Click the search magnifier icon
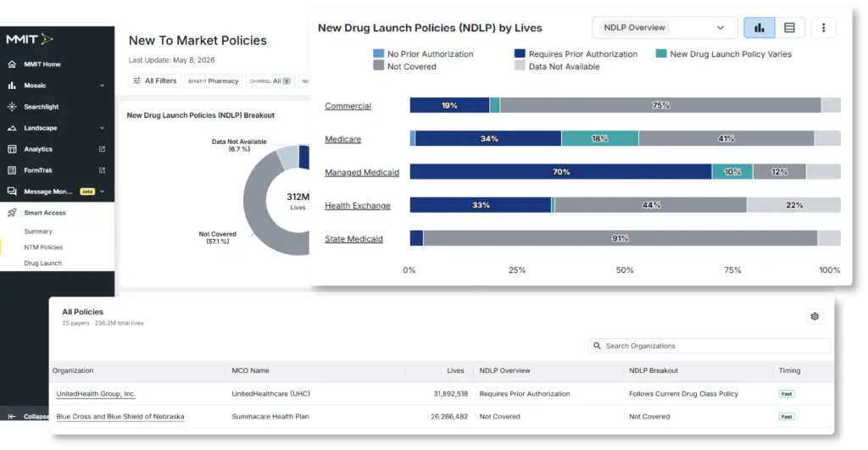Image resolution: width=868 pixels, height=450 pixels. point(597,346)
